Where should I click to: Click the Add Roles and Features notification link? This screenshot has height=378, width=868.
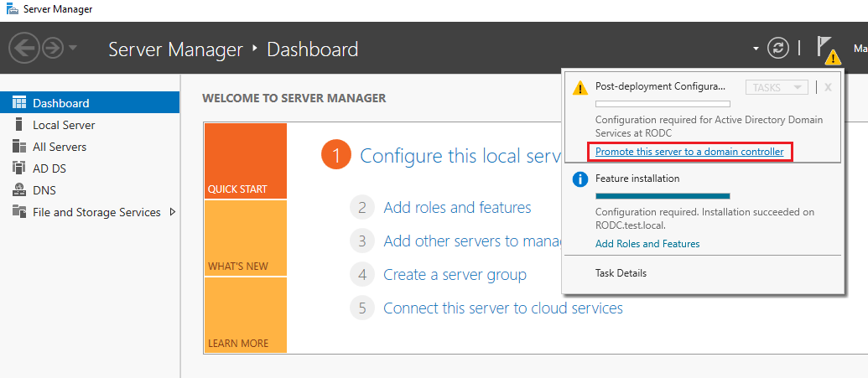647,244
